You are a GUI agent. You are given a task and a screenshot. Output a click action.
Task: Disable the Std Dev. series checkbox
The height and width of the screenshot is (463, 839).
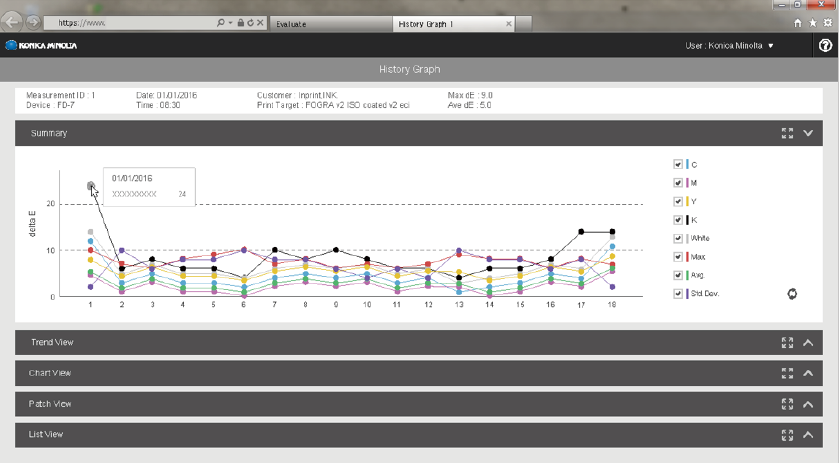point(678,293)
